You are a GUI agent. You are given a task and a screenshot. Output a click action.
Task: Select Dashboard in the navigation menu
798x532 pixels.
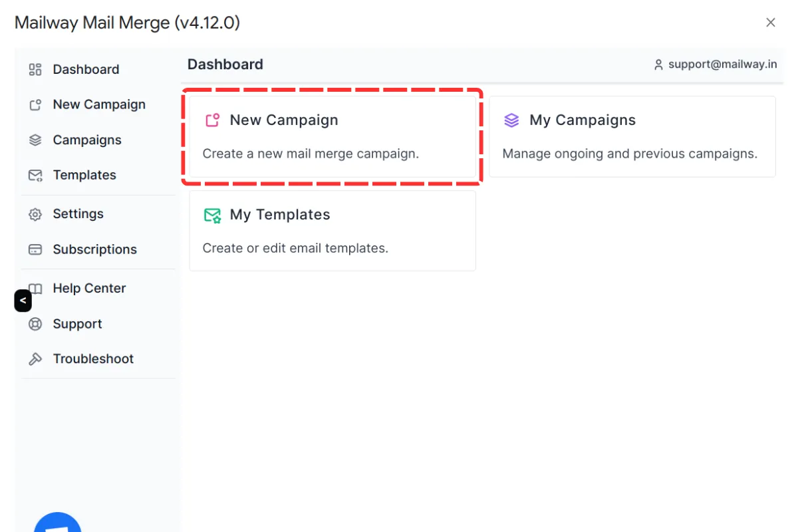[x=86, y=68]
